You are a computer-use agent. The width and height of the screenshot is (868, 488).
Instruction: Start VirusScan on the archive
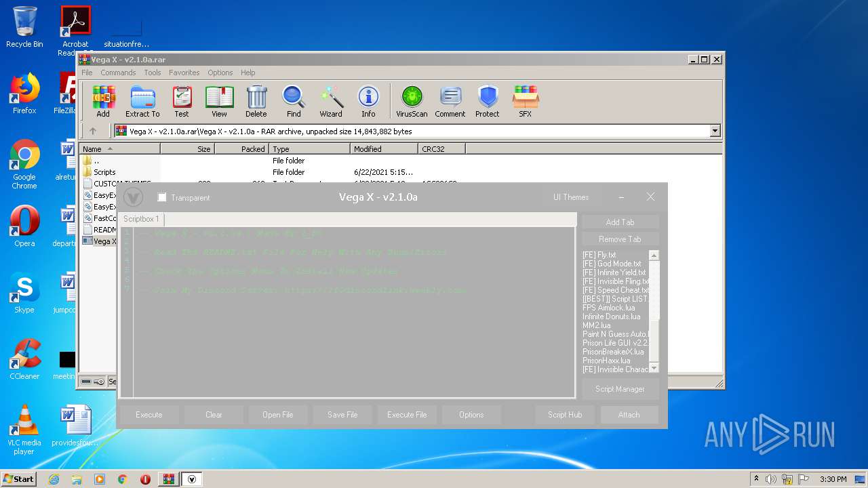[x=412, y=102]
